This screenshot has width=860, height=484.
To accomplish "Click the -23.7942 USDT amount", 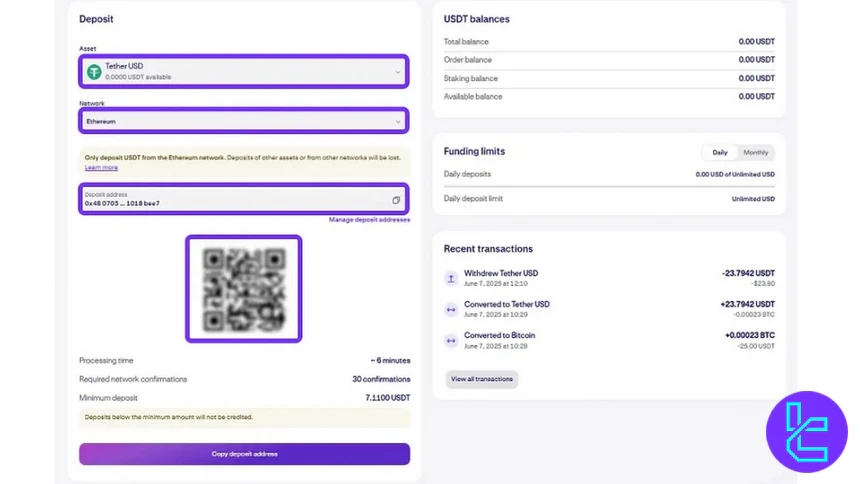I will click(748, 273).
